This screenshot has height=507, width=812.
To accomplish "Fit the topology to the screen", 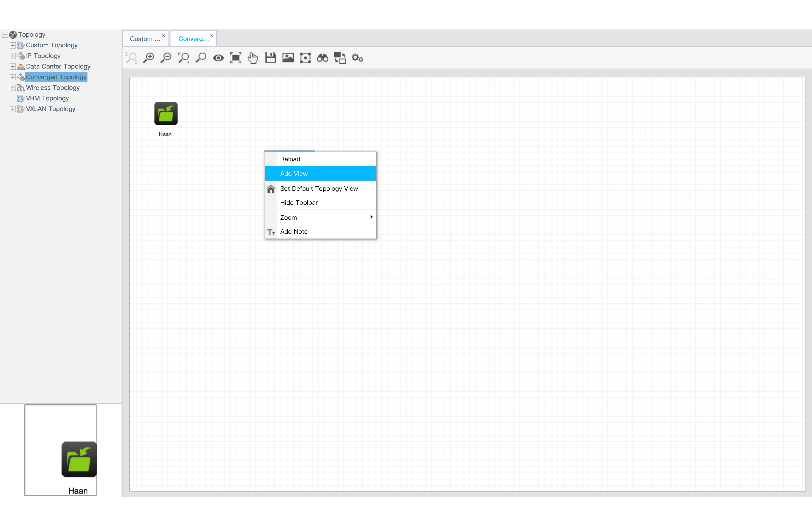I will (x=236, y=58).
